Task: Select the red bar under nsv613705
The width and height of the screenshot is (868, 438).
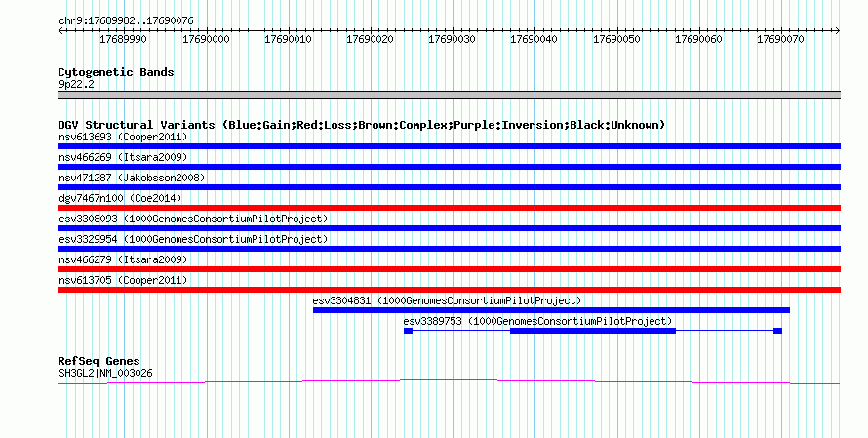Action: click(x=449, y=290)
